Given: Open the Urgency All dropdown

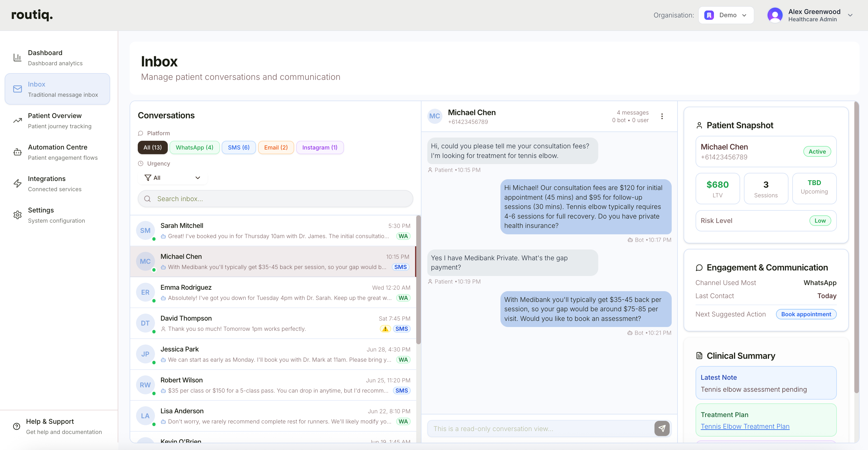Looking at the screenshot, I should coord(172,178).
